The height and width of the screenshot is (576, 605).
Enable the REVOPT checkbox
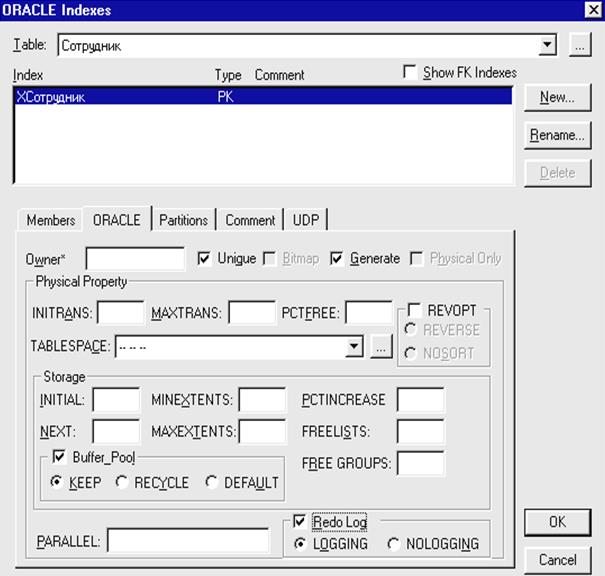pyautogui.click(x=414, y=310)
